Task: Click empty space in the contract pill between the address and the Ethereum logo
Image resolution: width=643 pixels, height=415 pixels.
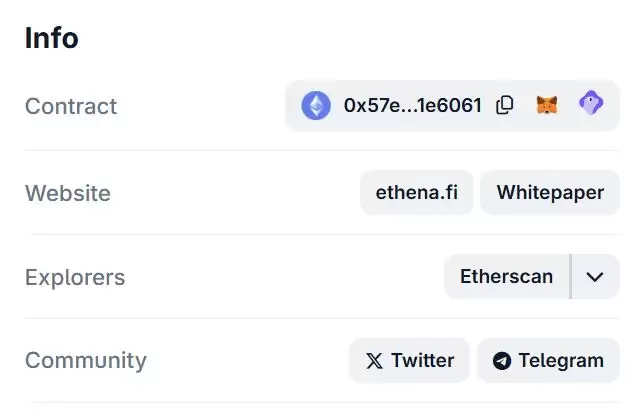Action: pos(337,105)
